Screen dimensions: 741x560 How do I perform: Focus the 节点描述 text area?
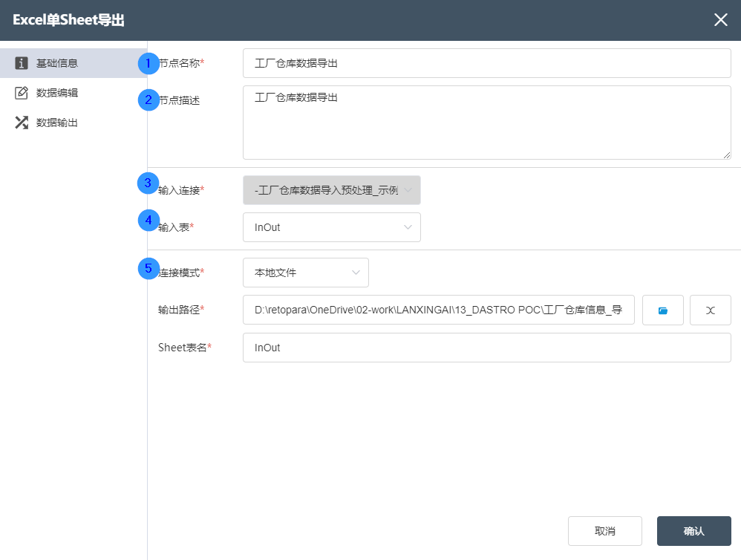487,123
